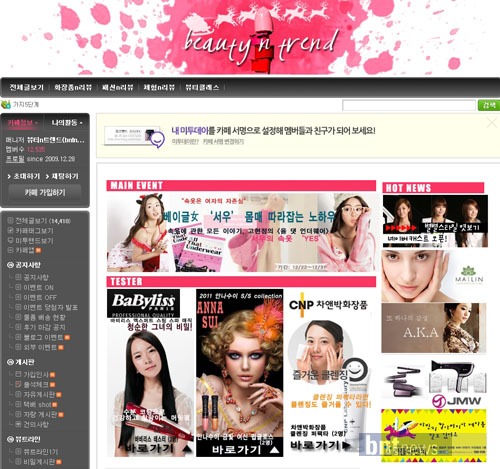The width and height of the screenshot is (500, 469).
Task: Click the board icon next to 이벤트 ON
Action: point(18,287)
